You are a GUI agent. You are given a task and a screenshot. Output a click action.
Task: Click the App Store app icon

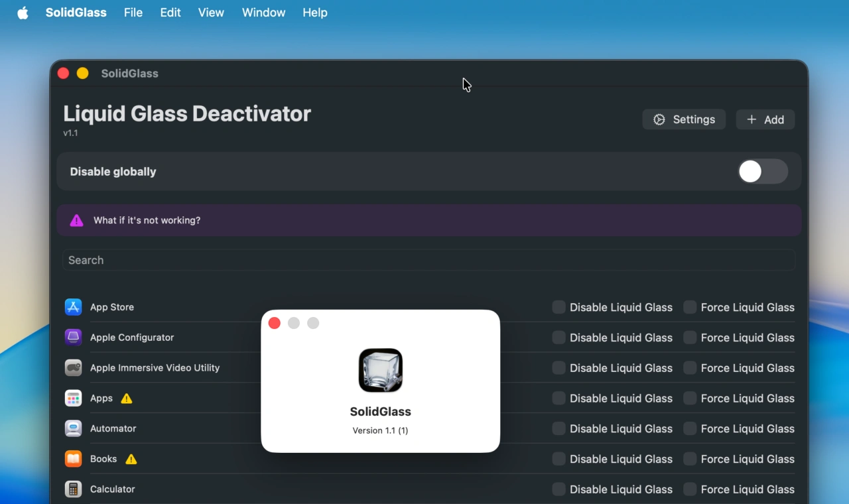pos(73,307)
